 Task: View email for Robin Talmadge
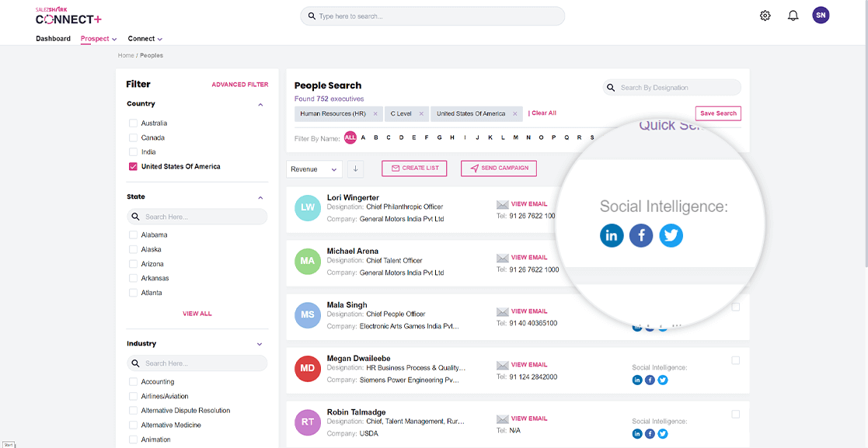pos(528,418)
